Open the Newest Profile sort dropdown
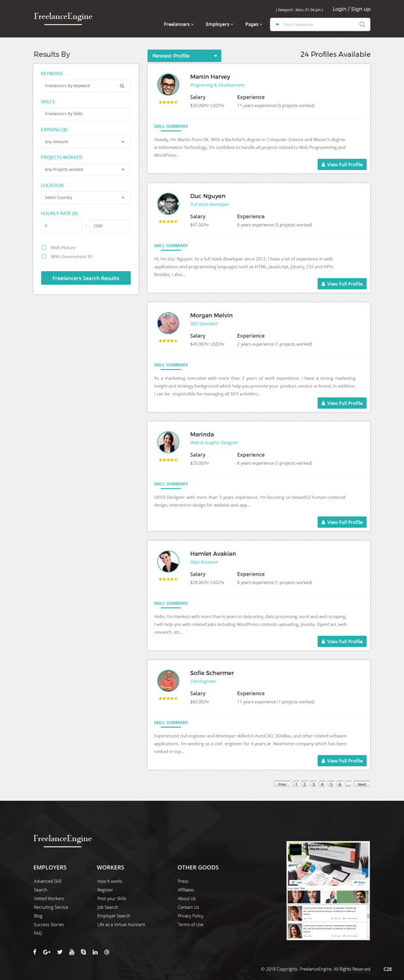Screen dimensions: 404x980 [x=184, y=56]
